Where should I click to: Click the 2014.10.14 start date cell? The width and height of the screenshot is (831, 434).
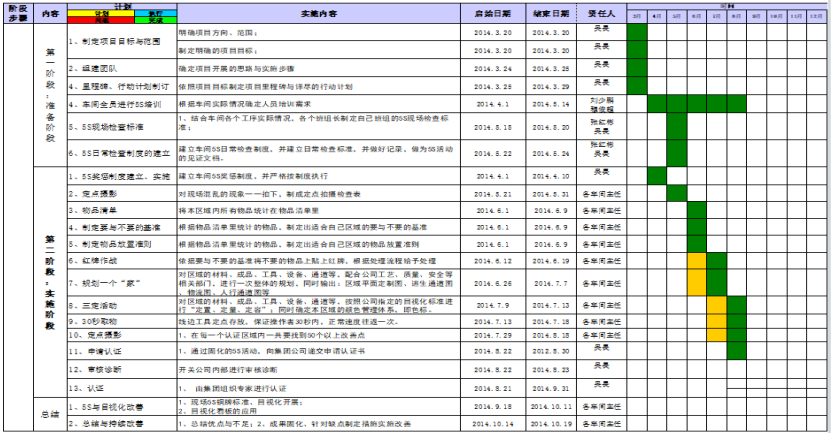coord(492,424)
